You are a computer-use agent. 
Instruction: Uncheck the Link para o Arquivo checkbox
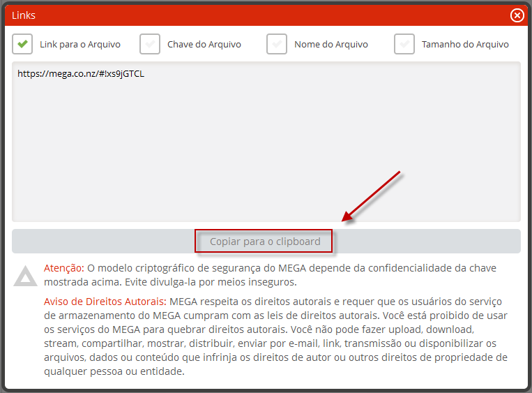click(x=23, y=44)
